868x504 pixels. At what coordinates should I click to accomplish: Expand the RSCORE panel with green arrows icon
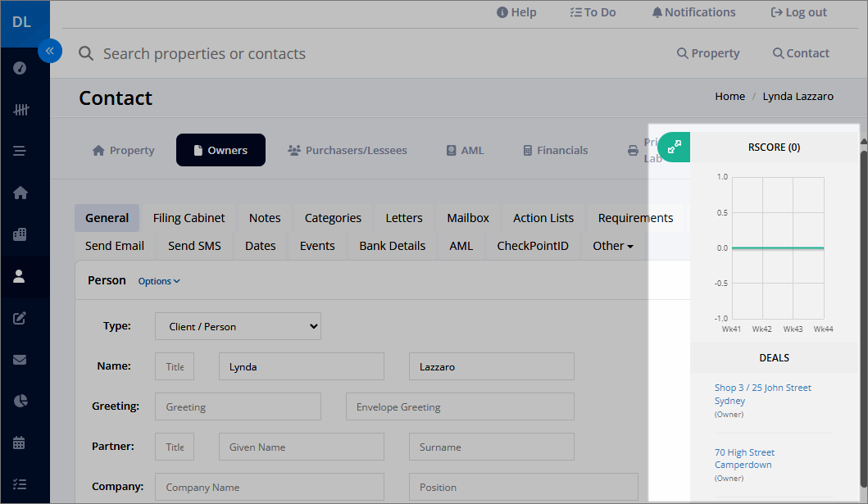(674, 148)
